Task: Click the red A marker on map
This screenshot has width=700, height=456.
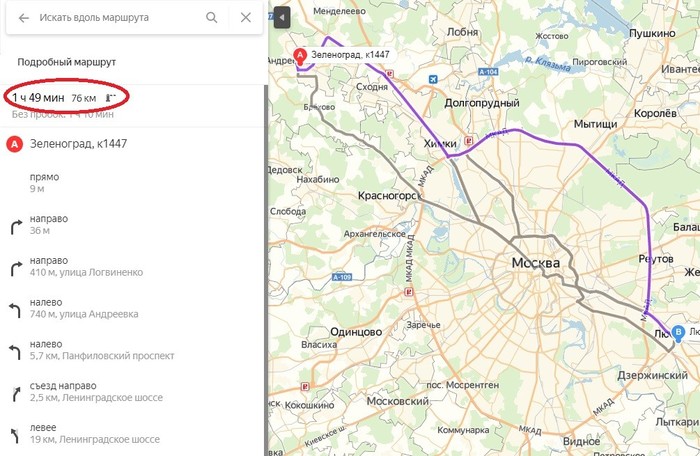Action: pyautogui.click(x=299, y=56)
